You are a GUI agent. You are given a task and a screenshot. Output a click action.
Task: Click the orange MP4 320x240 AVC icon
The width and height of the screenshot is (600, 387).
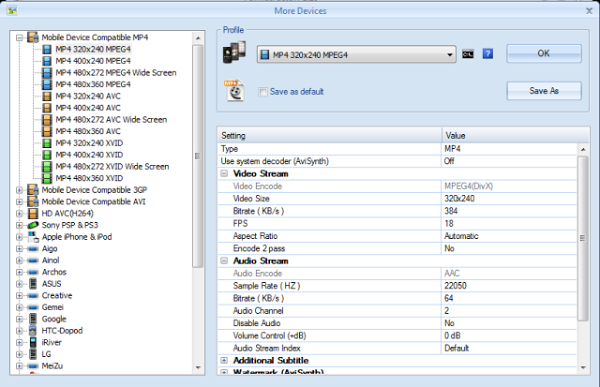tap(47, 96)
